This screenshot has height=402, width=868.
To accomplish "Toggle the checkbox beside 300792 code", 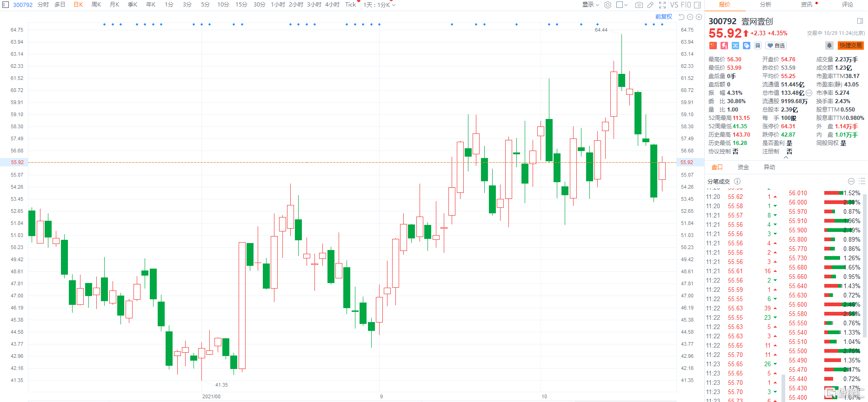I will tap(6, 5).
